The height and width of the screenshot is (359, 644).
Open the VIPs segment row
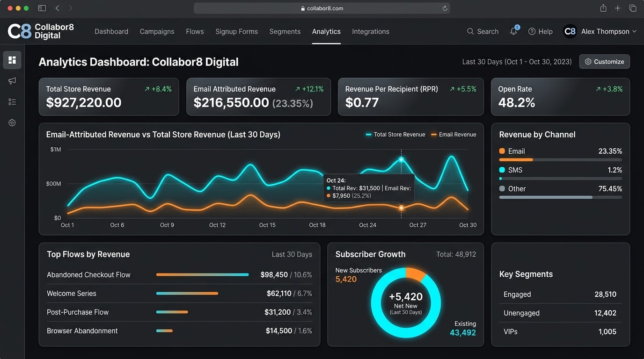[560, 332]
